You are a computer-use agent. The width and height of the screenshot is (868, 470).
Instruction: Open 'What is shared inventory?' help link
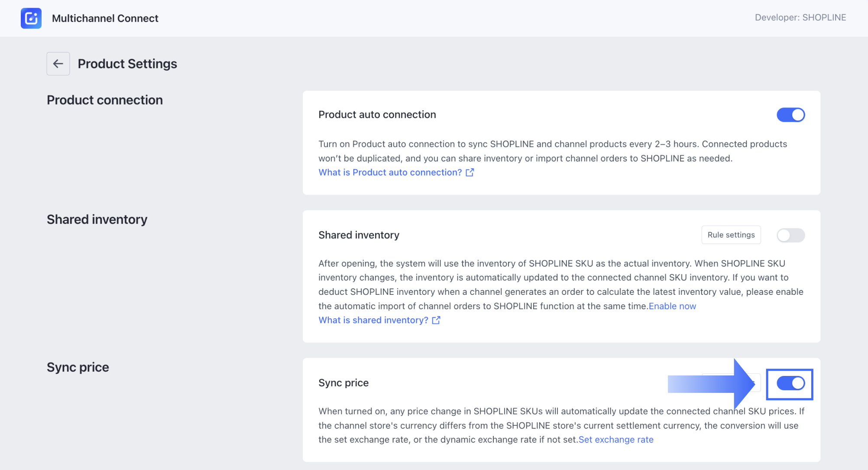pos(373,320)
